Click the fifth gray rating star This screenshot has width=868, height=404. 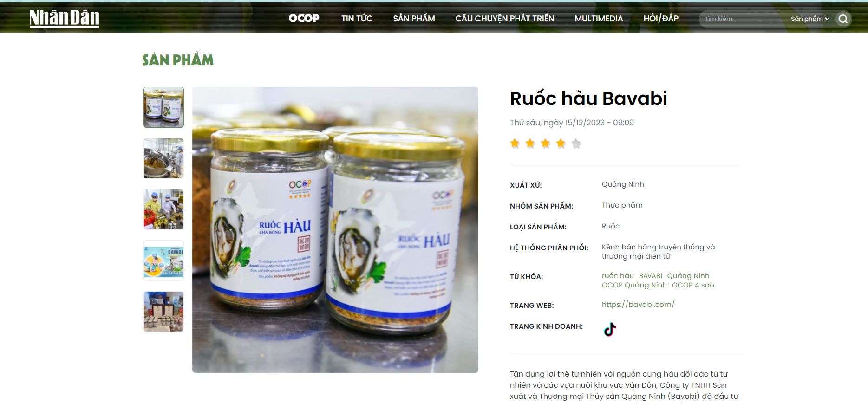pyautogui.click(x=576, y=143)
